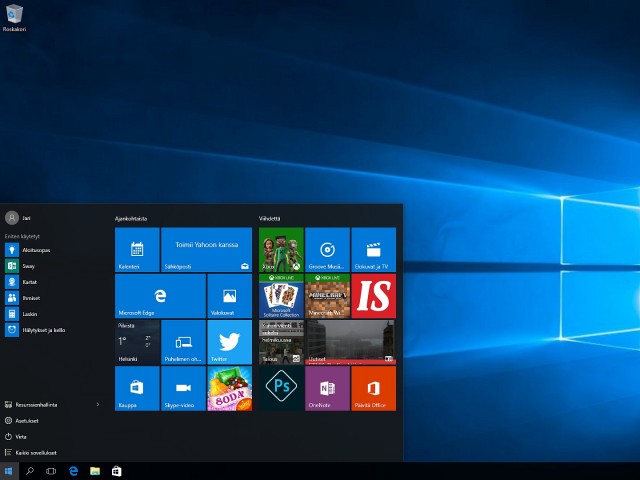
Task: Select Kartat from the most used list
Action: (x=30, y=282)
